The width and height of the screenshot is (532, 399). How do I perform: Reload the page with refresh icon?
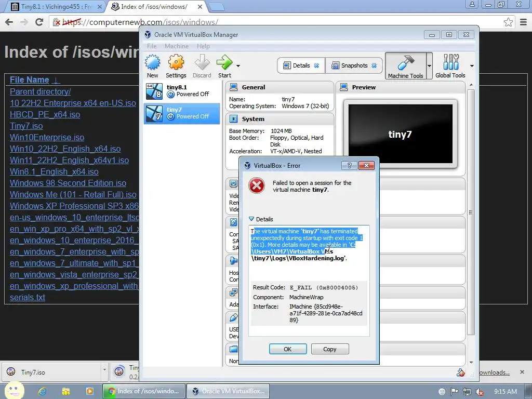click(x=39, y=22)
